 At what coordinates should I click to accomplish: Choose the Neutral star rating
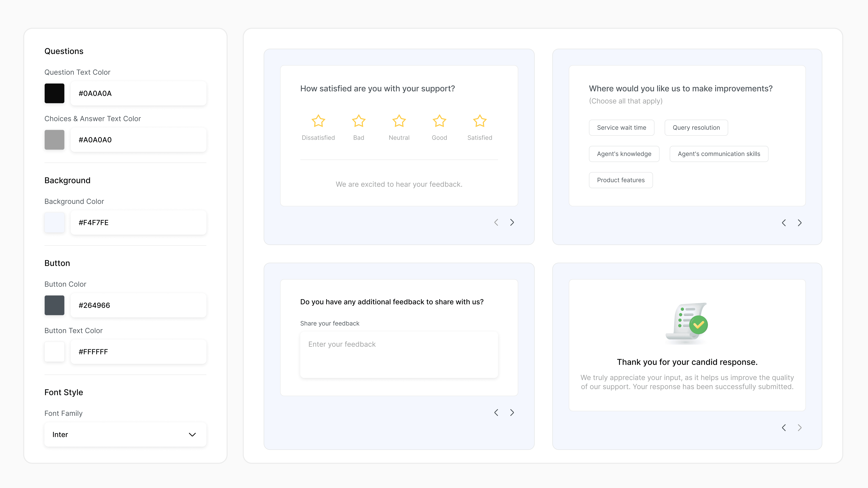pyautogui.click(x=399, y=121)
